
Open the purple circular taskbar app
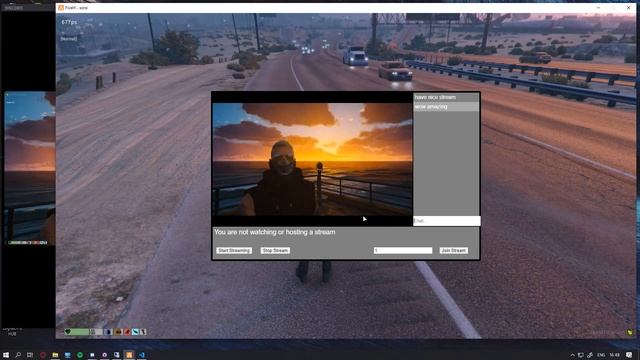[x=104, y=355]
